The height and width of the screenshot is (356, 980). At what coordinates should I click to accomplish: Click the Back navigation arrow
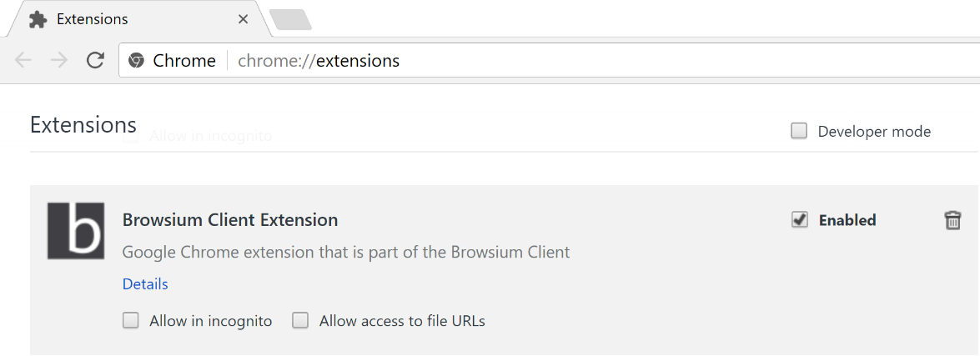(x=23, y=60)
